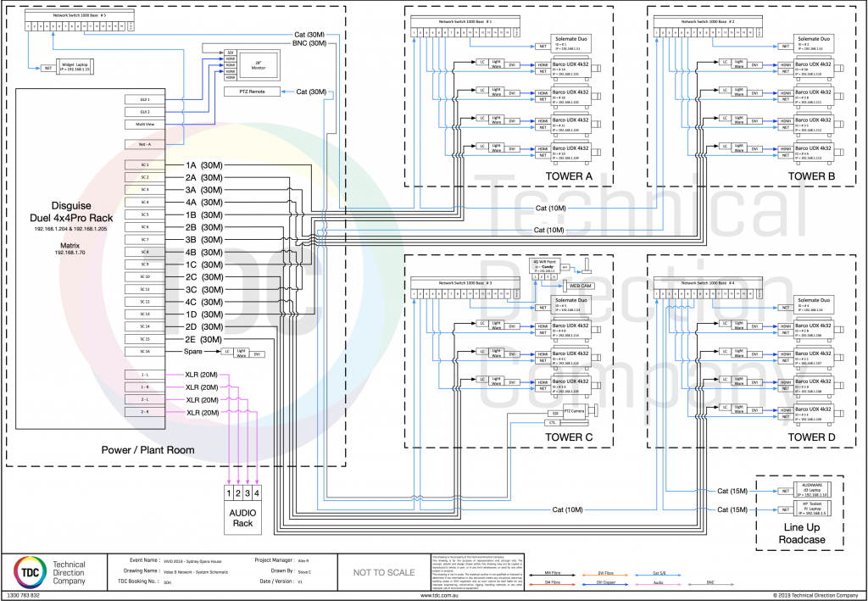This screenshot has height=601, width=868.
Task: Click the TDC logo in the title block
Action: coord(30,572)
